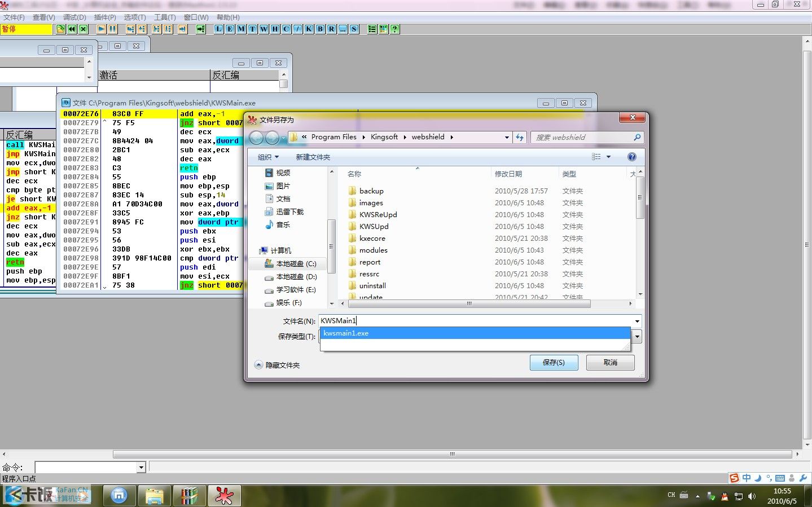This screenshot has height=507, width=812.
Task: Open the Memory map with the M icon
Action: click(241, 29)
